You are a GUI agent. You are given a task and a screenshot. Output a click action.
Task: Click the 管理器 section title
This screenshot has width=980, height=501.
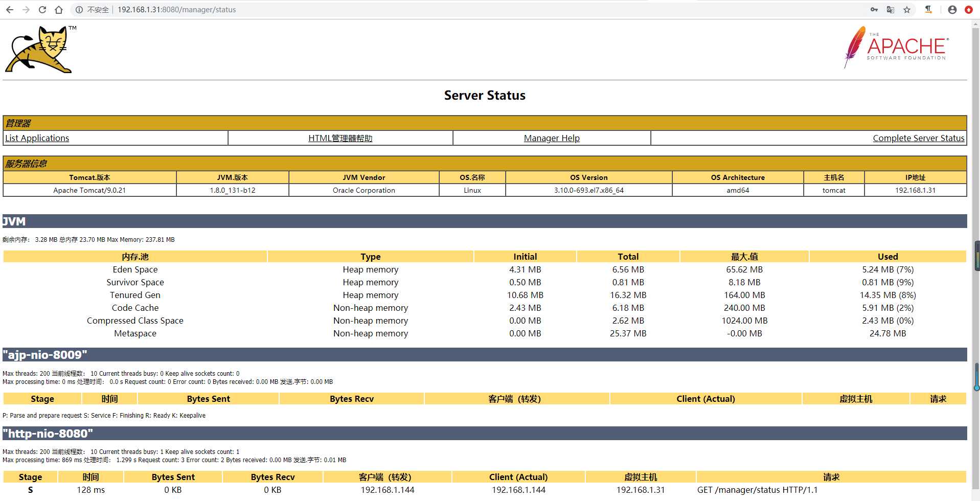coord(18,123)
